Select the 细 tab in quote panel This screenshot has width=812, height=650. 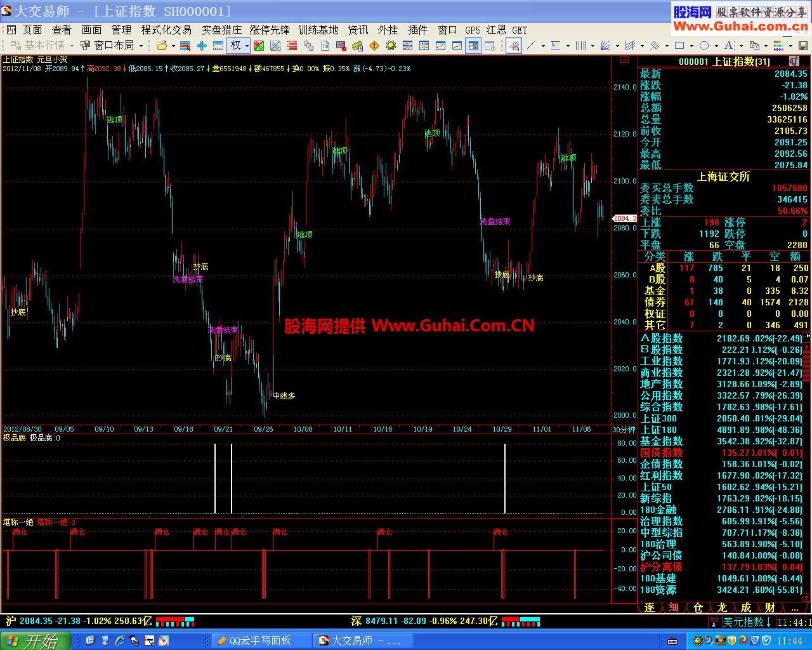pyautogui.click(x=674, y=607)
